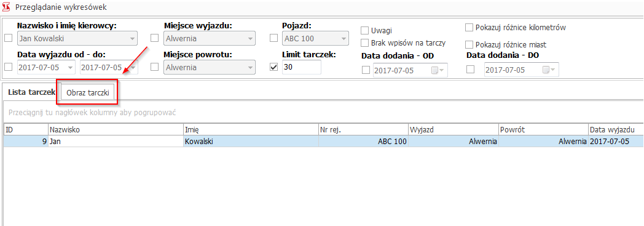Select the ABC 100 registration cell
Screen dimensions: 644x226
coord(364,141)
